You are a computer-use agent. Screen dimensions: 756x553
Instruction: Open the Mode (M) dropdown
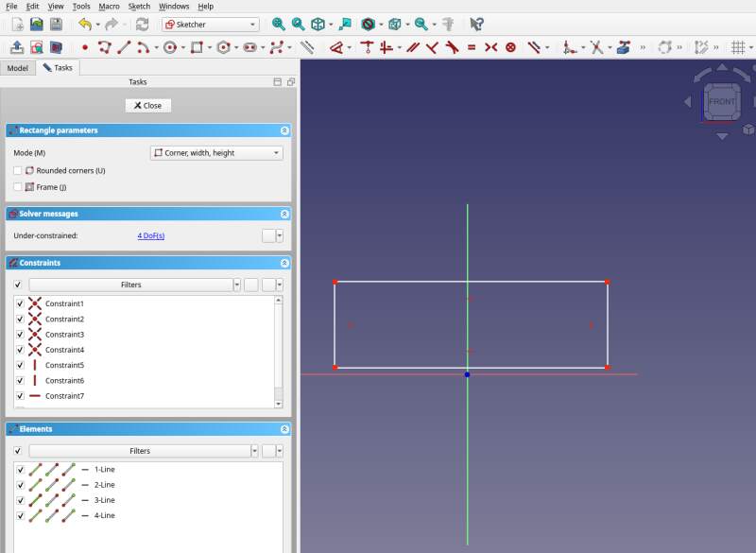tap(217, 152)
